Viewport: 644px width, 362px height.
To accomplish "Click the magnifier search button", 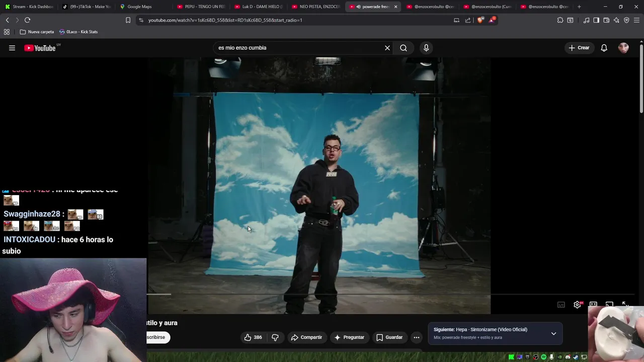I will point(404,48).
